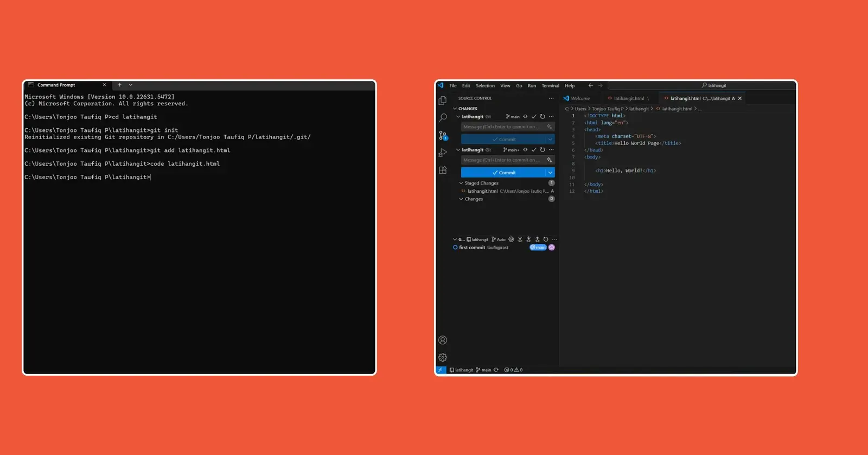Open the Search view in activity bar

tap(443, 118)
